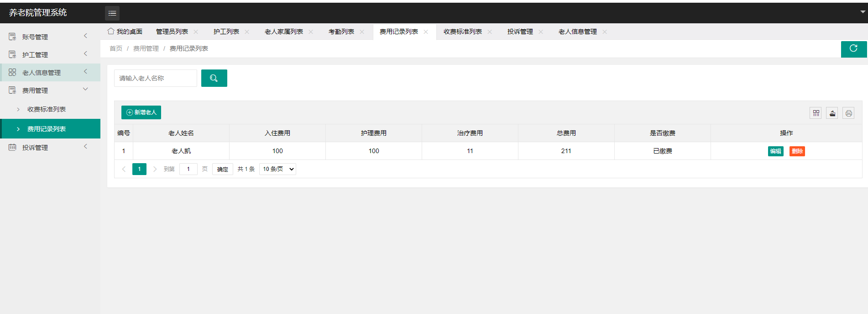Expand the 账号管理 menu
The image size is (868, 314).
click(85, 36)
